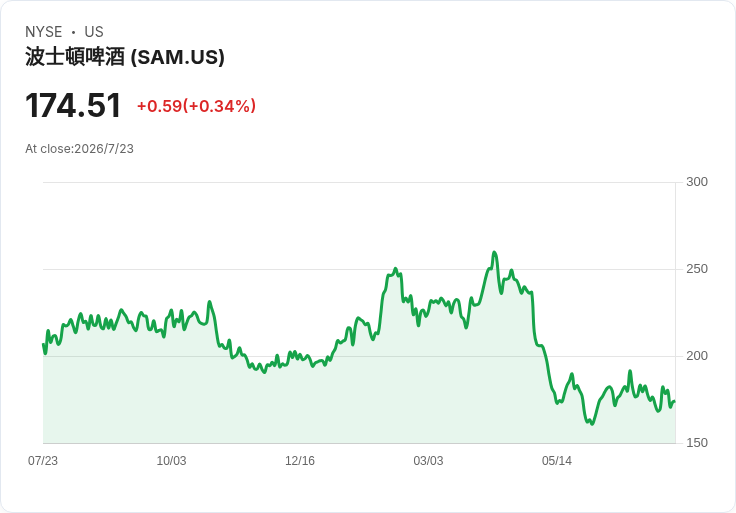Click the NYSE exchange label
Screen dimensions: 736x513
[x=44, y=32]
